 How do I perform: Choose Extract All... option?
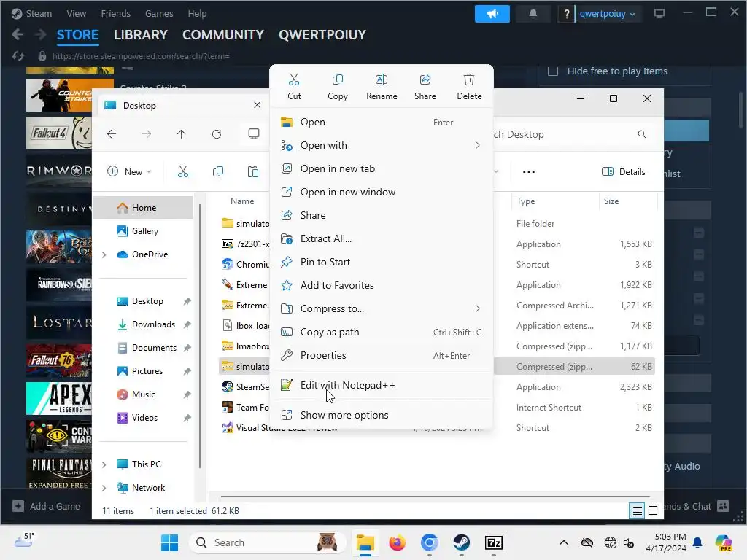coord(381,238)
